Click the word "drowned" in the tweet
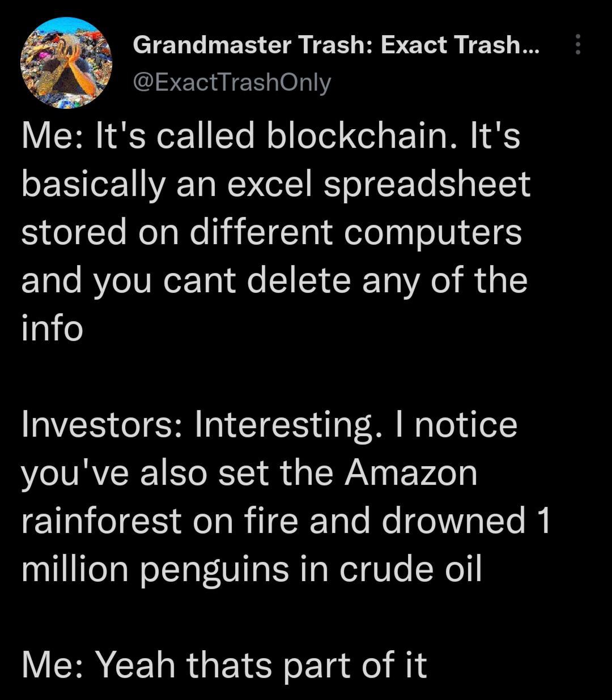This screenshot has width=612, height=700. (x=453, y=520)
